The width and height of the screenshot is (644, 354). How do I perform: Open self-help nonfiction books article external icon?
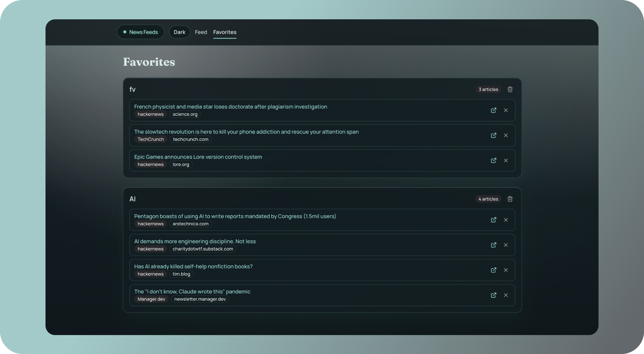pos(493,270)
